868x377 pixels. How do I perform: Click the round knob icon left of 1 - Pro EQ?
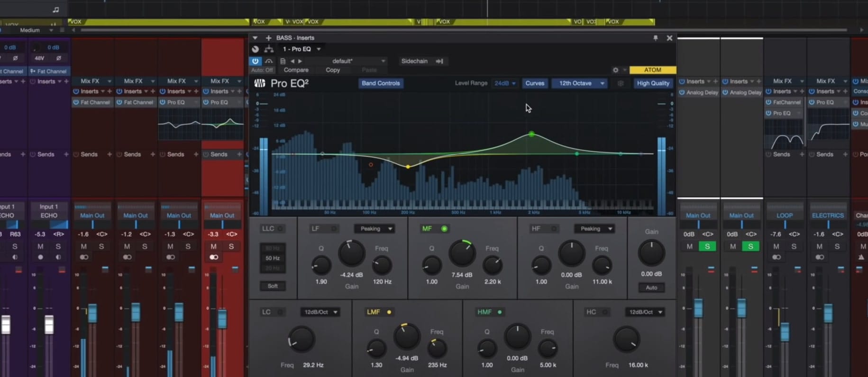pos(256,49)
